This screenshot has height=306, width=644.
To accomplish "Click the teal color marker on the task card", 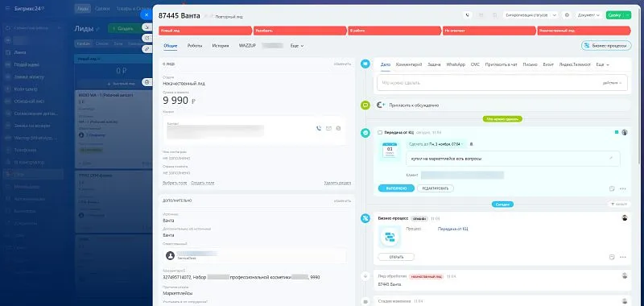I will tap(616, 132).
